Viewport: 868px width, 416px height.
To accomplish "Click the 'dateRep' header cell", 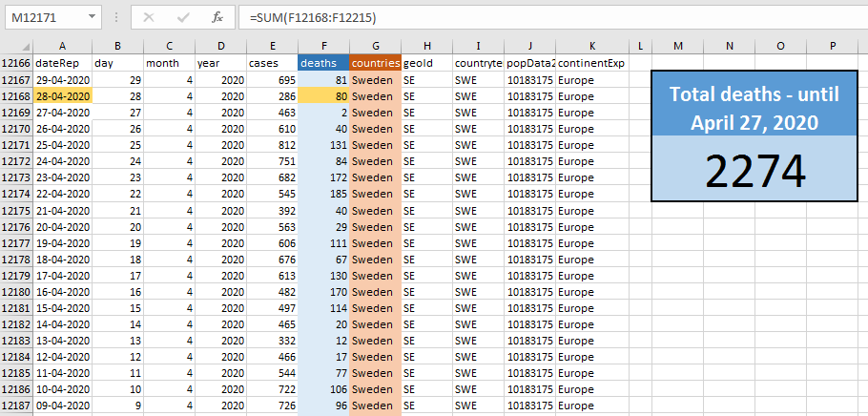I will click(62, 63).
